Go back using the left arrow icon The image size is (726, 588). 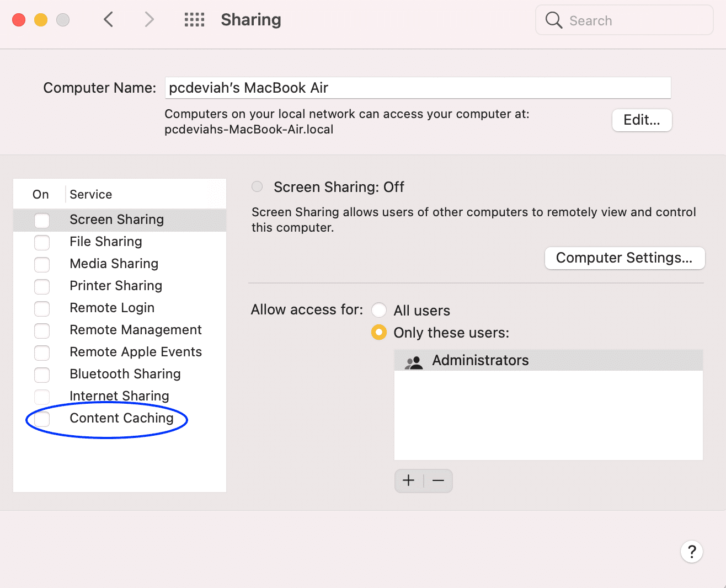(108, 20)
